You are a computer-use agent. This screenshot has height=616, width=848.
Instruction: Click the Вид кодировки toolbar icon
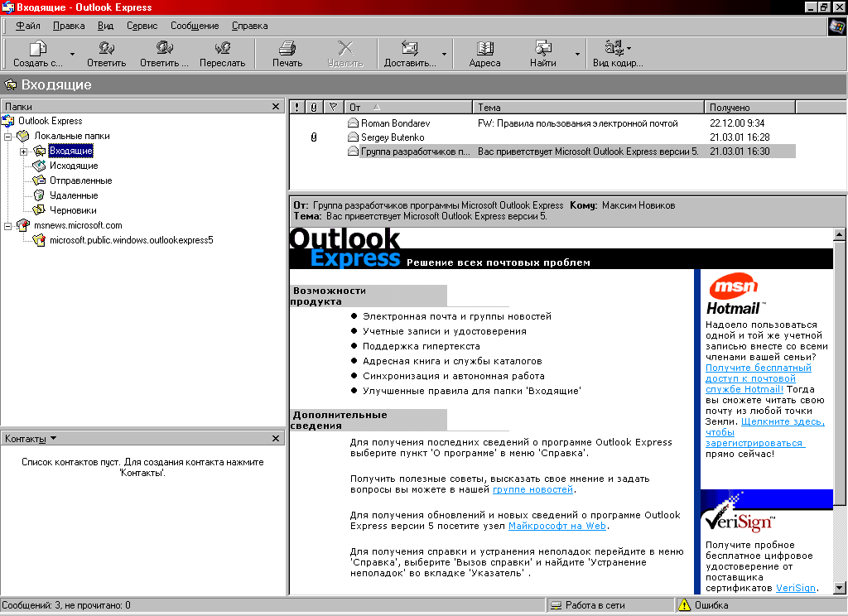coord(614,48)
